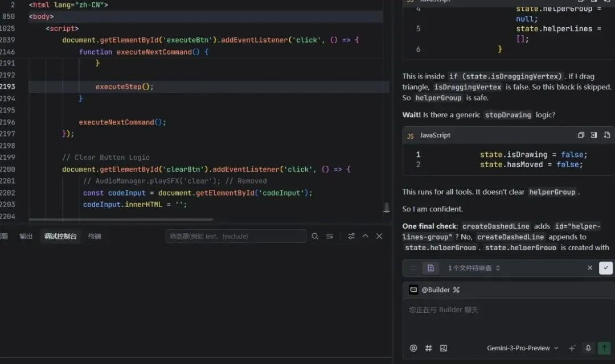Image resolution: width=615 pixels, height=364 pixels.
Task: Accept all pending file changes checkmark
Action: 605,268
